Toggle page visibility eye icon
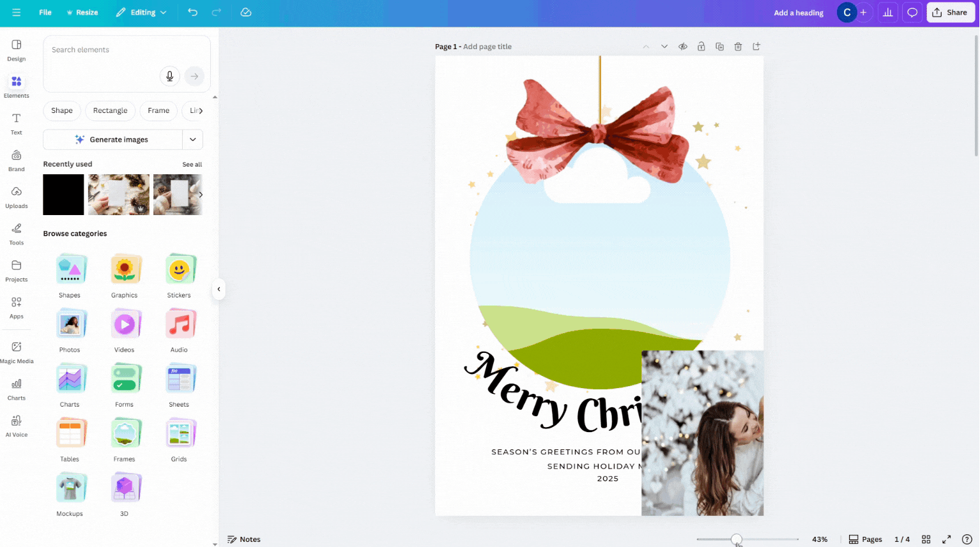 click(683, 47)
